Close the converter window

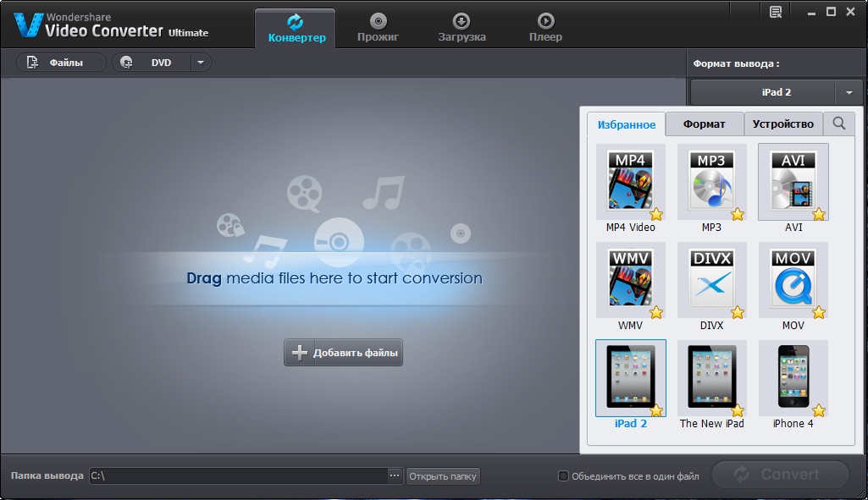[851, 12]
